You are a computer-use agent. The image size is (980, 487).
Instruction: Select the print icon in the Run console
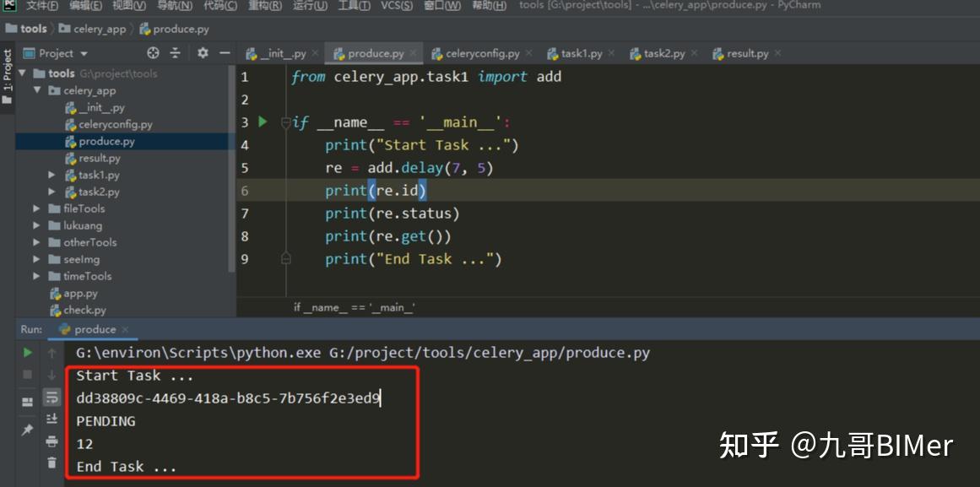[x=51, y=441]
